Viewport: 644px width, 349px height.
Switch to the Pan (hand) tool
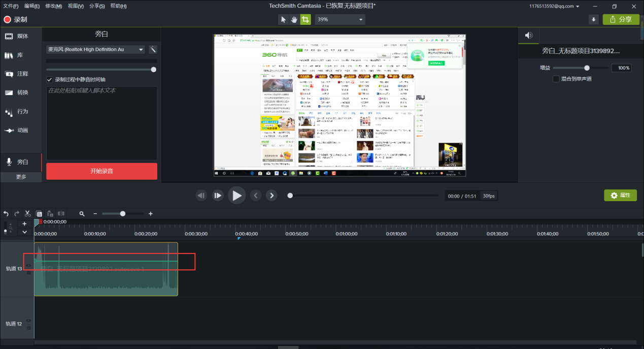tap(293, 19)
